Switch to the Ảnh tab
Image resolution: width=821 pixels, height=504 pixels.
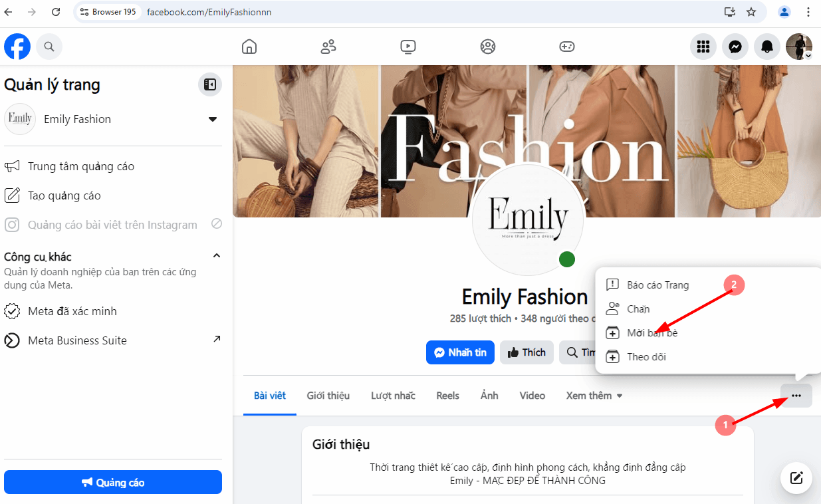[489, 396]
